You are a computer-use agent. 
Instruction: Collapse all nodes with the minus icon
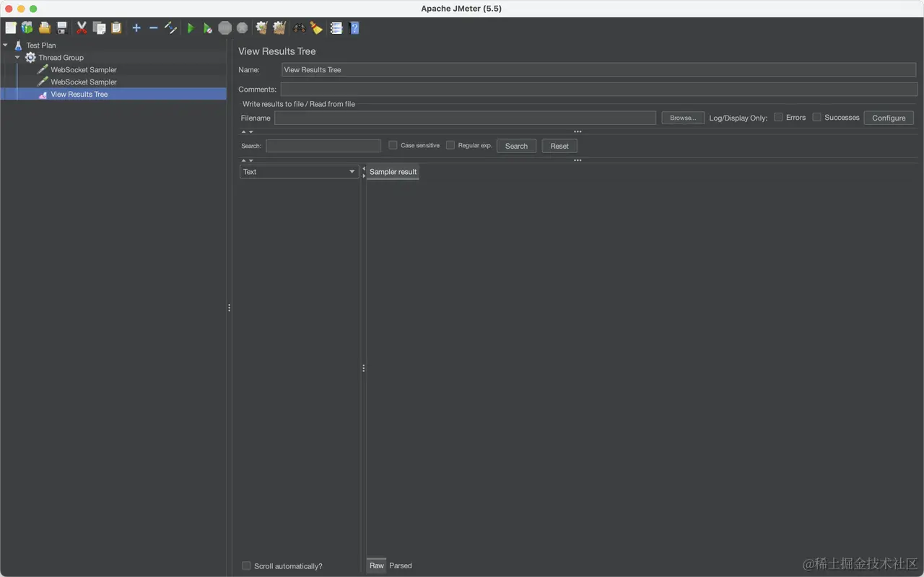pyautogui.click(x=154, y=28)
